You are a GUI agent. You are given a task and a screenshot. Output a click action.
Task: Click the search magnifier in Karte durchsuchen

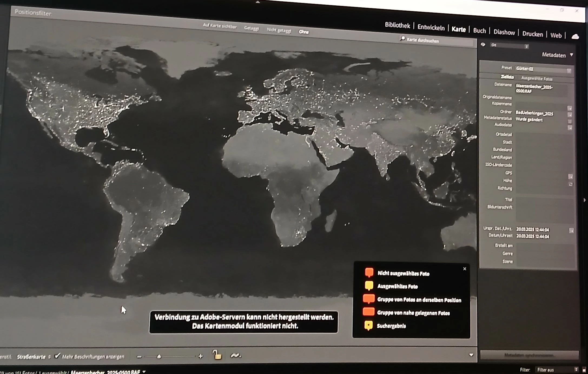pyautogui.click(x=403, y=39)
